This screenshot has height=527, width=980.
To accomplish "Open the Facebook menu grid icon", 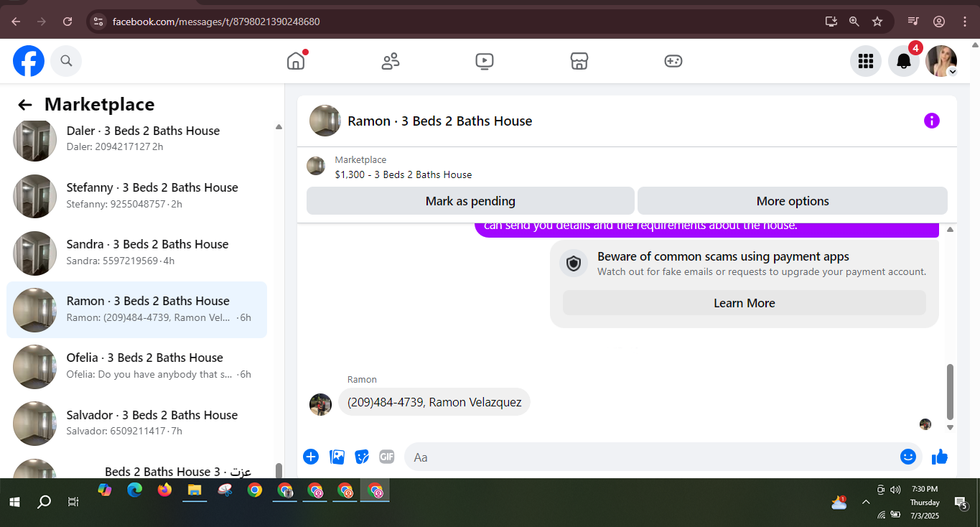I will pos(866,61).
